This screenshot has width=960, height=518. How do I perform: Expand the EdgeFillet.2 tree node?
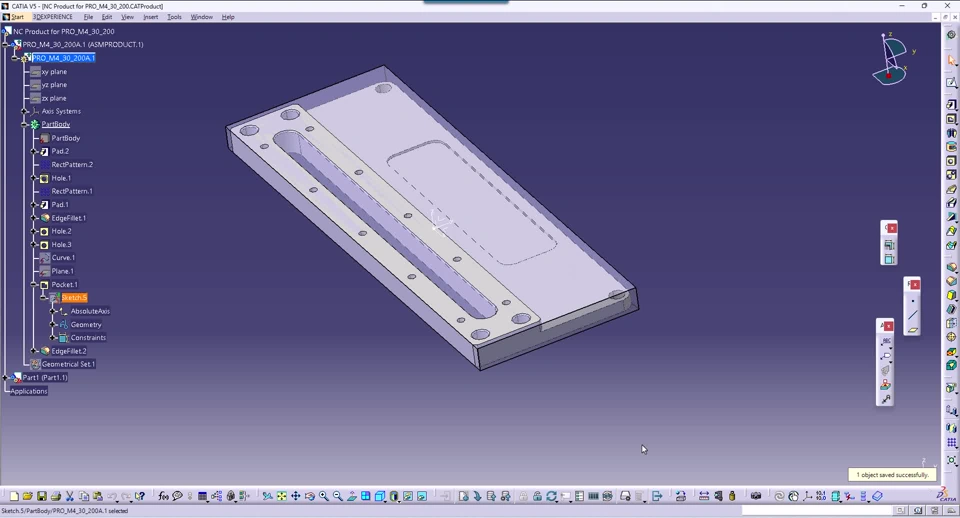[34, 351]
